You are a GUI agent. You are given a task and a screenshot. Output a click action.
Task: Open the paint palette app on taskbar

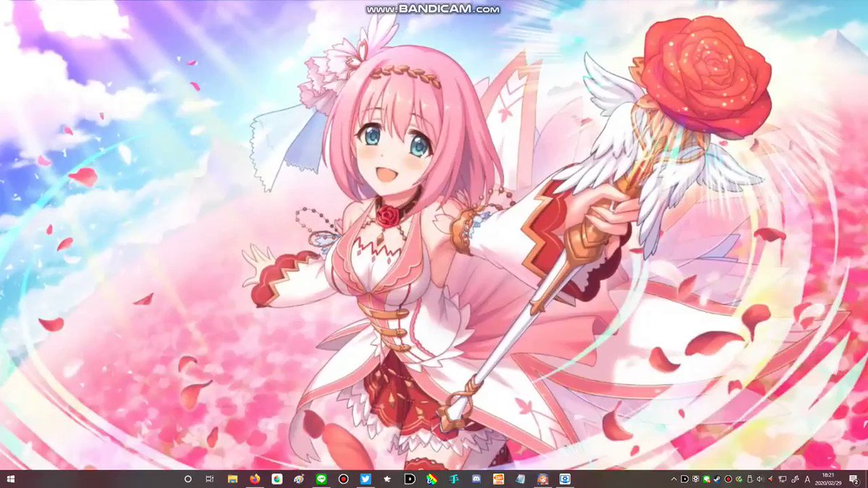click(299, 479)
